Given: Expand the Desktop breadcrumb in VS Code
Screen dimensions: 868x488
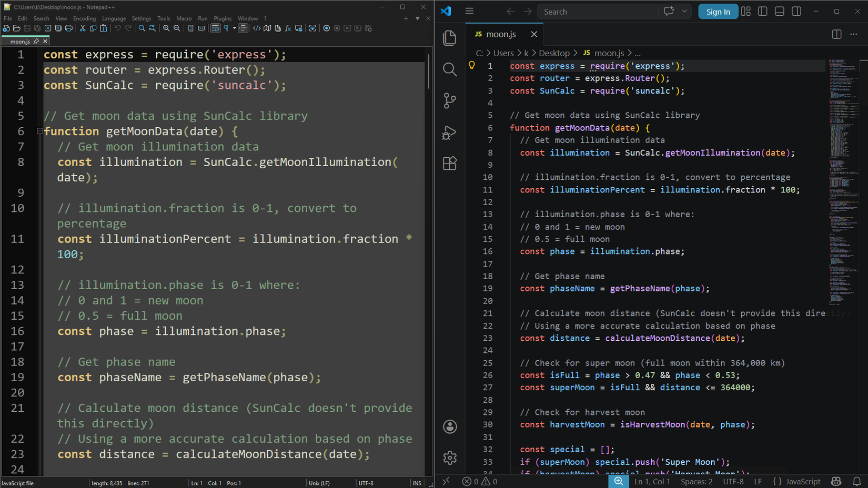Looking at the screenshot, I should point(554,53).
